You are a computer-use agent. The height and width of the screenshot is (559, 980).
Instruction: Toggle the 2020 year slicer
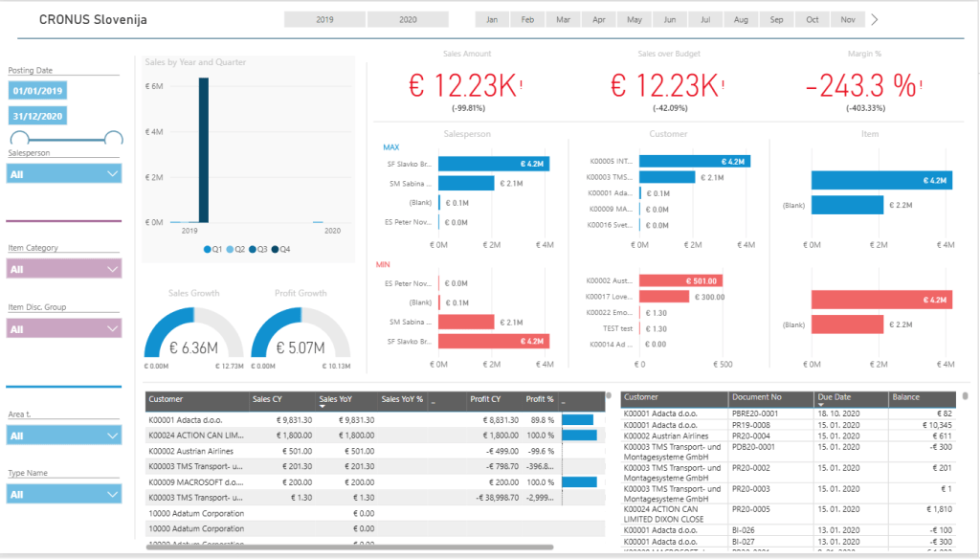click(x=408, y=19)
